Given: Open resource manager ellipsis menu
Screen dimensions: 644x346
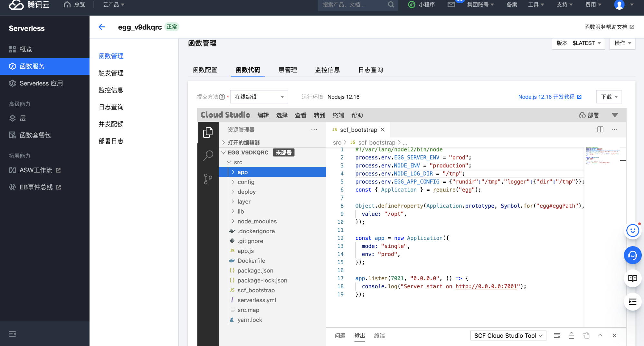Looking at the screenshot, I should click(x=314, y=130).
